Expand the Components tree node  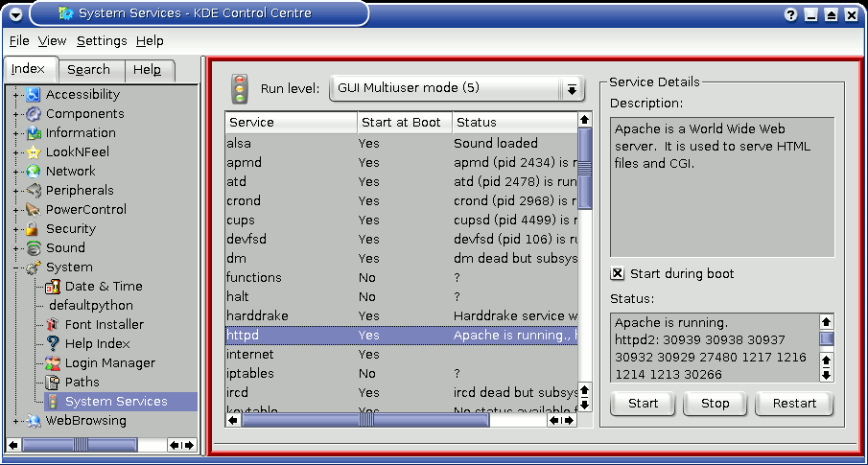[16, 114]
